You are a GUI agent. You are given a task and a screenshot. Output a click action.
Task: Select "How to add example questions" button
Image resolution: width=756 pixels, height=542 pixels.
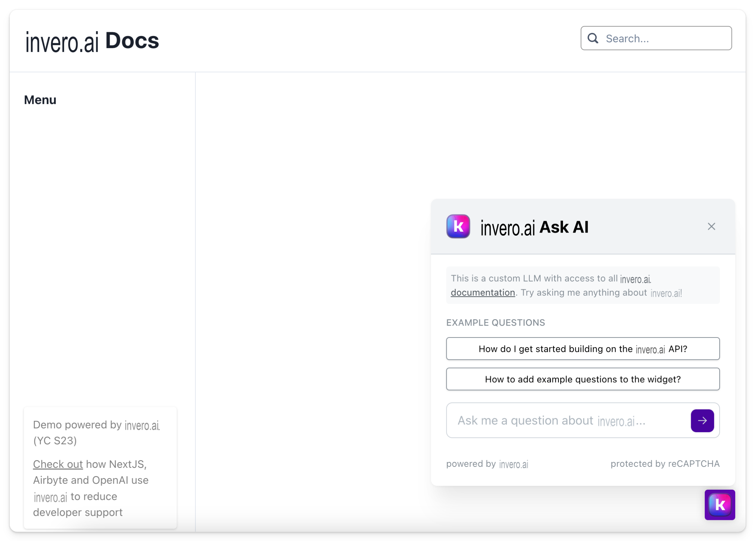click(x=583, y=379)
